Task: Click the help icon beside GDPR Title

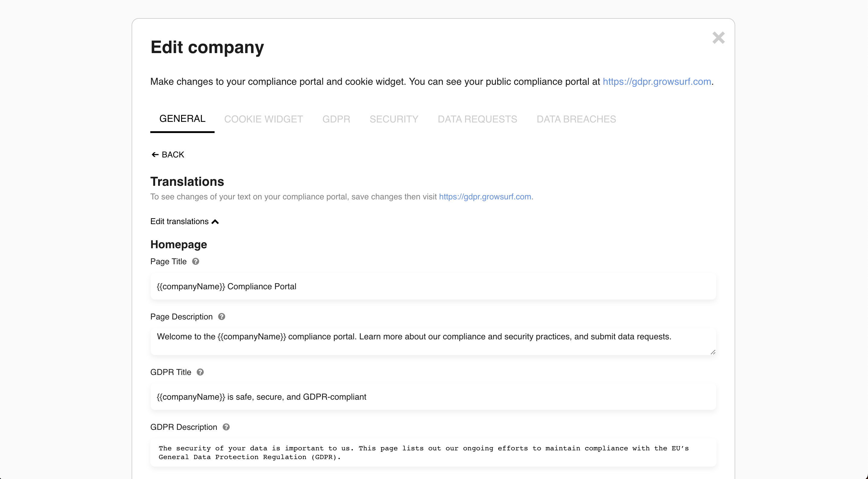Action: (x=200, y=372)
